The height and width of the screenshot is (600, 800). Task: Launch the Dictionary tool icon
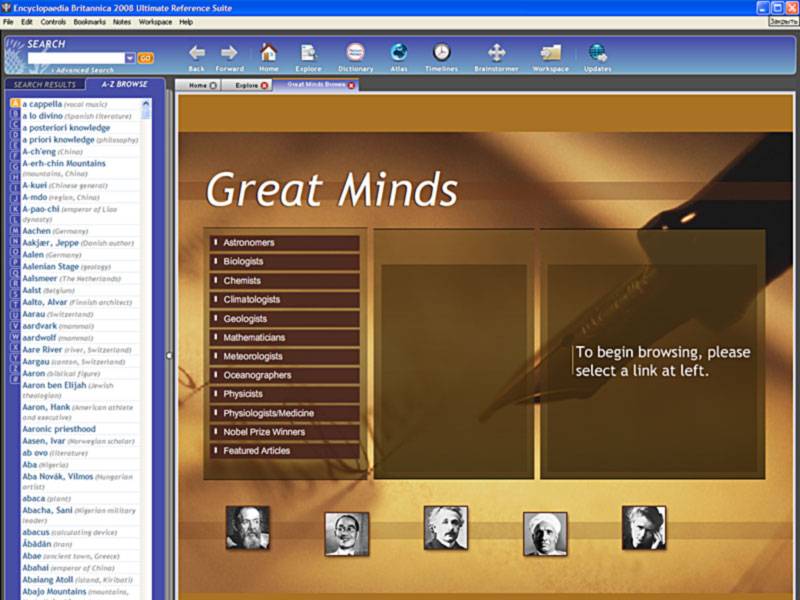(x=356, y=52)
